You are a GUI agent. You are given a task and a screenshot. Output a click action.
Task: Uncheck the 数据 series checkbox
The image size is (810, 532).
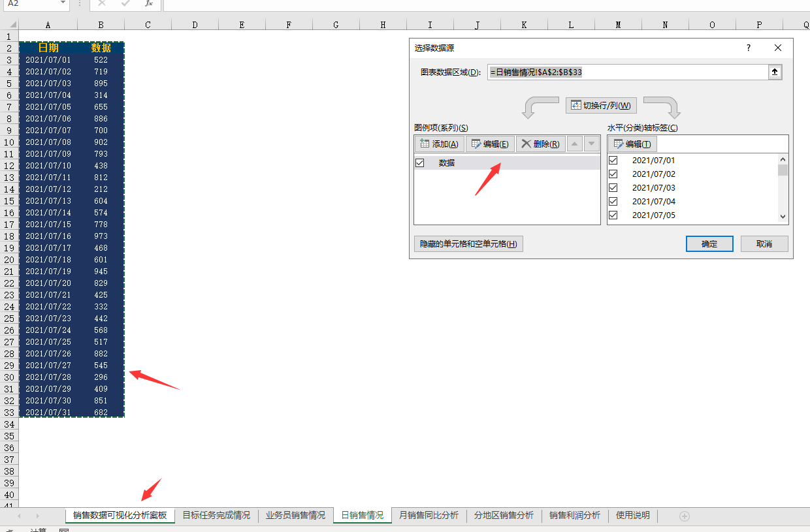coord(420,163)
